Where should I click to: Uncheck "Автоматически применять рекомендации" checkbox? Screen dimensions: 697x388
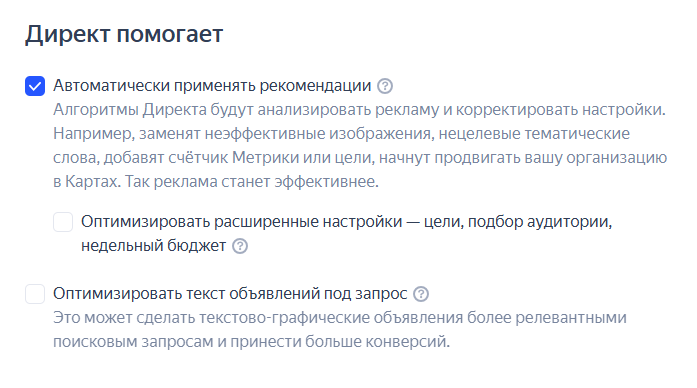pyautogui.click(x=35, y=86)
